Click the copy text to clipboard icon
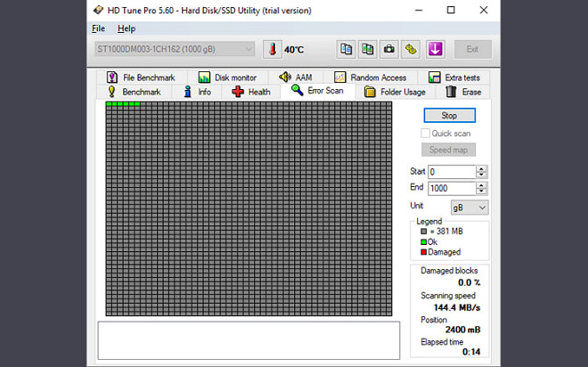Image resolution: width=588 pixels, height=367 pixels. point(346,49)
